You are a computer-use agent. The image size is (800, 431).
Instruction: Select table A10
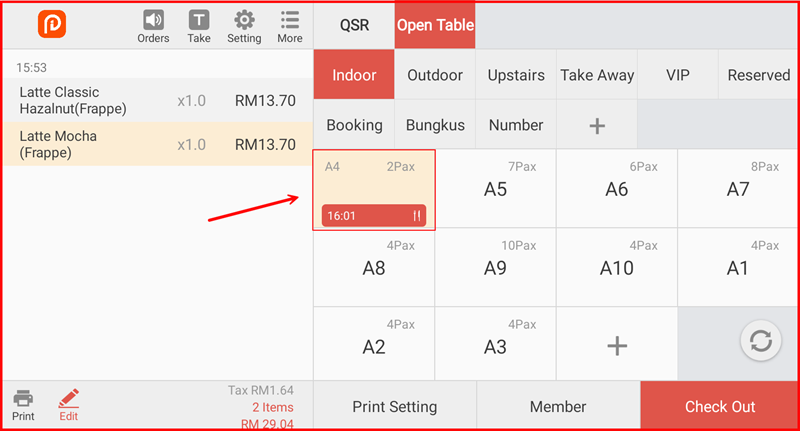pos(617,268)
